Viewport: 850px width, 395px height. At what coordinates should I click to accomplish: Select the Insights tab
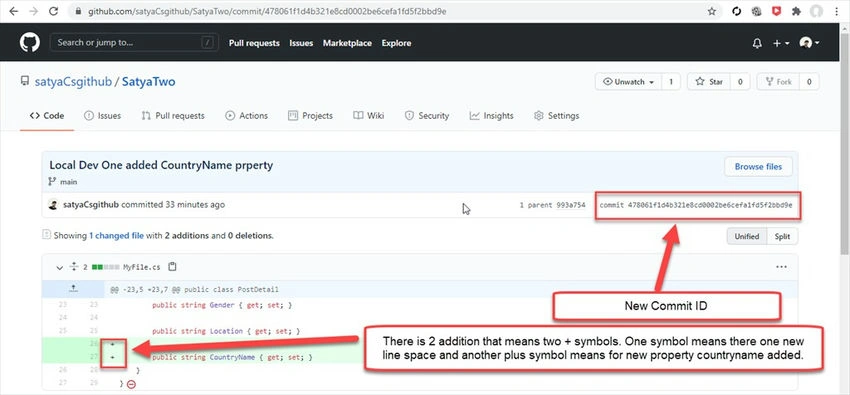coord(492,115)
